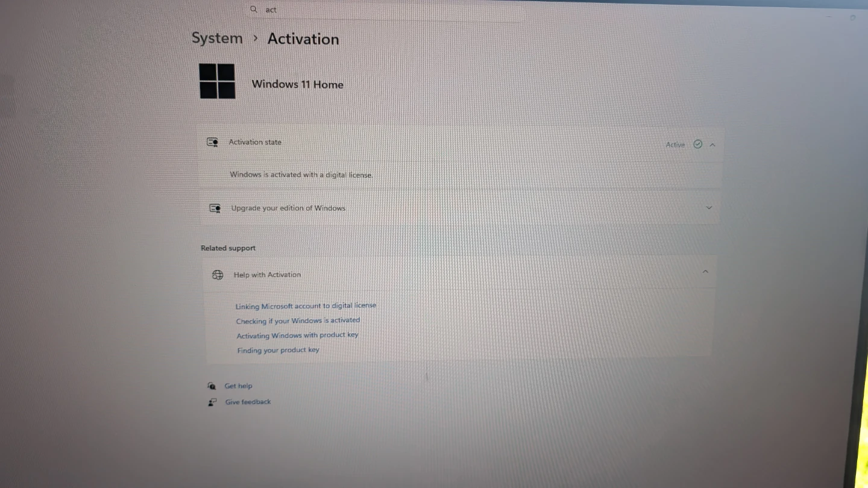Click the Activation state row icon
The height and width of the screenshot is (488, 868).
(213, 142)
